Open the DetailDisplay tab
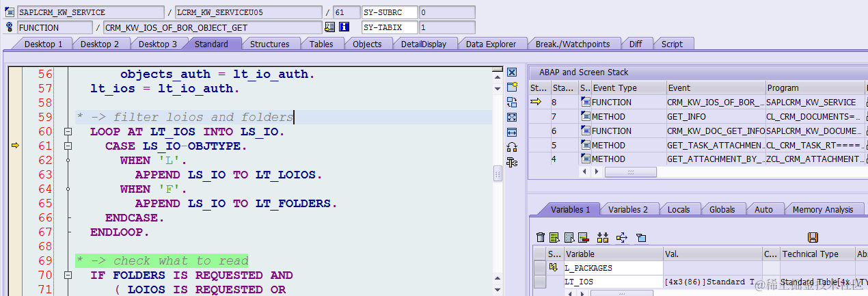Viewport: 868px width, 296px height. click(424, 44)
